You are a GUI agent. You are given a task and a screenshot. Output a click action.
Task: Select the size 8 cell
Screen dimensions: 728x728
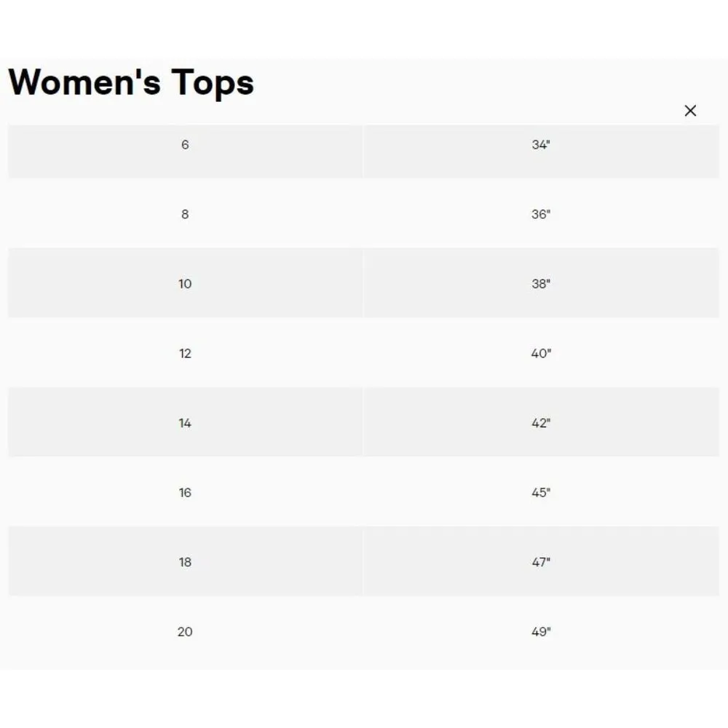pos(185,214)
